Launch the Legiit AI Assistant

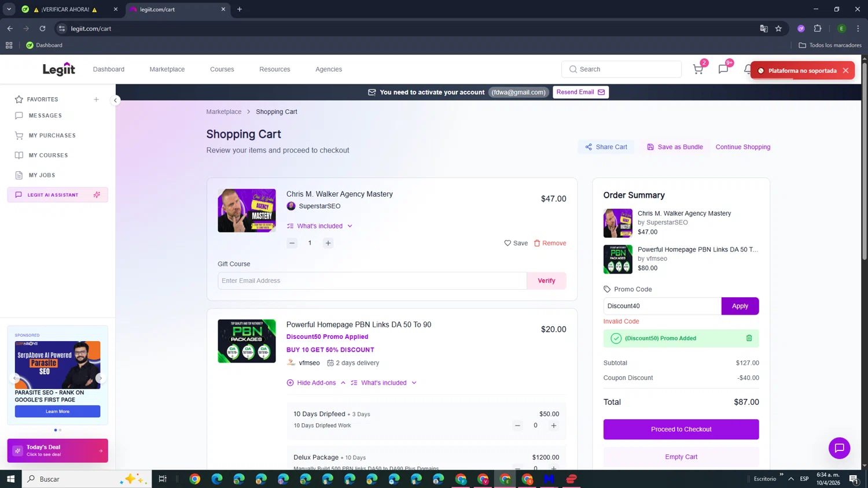57,195
